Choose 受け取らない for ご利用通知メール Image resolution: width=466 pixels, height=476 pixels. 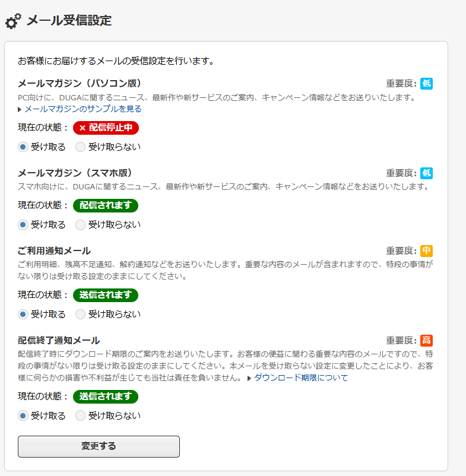click(81, 314)
